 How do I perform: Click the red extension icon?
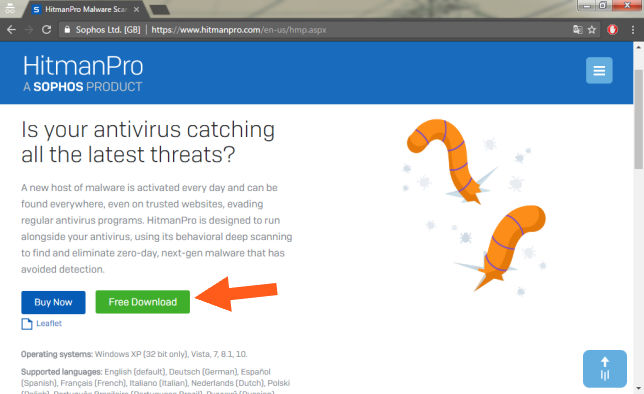612,30
